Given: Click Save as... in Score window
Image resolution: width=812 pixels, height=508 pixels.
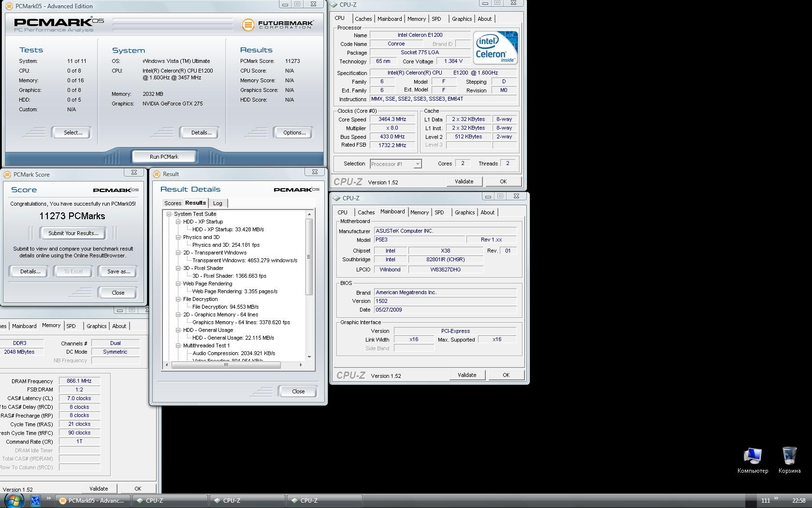Looking at the screenshot, I should 118,271.
